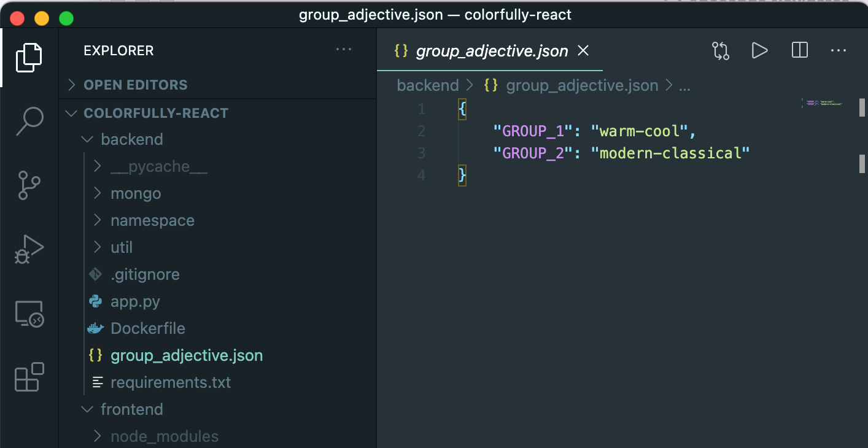Click the text file icon beside requirements.txt
The image size is (868, 448).
pos(97,382)
